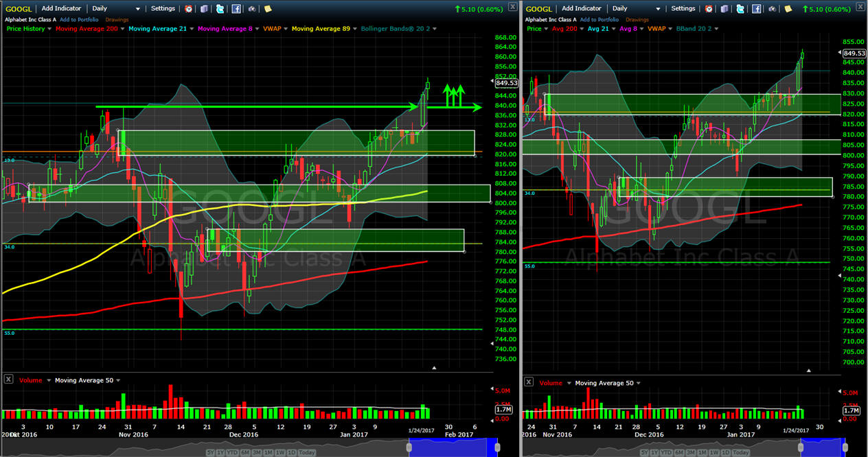This screenshot has height=457, width=868.
Task: Expand Moving Average 50 options in right volume panel
Action: point(638,383)
